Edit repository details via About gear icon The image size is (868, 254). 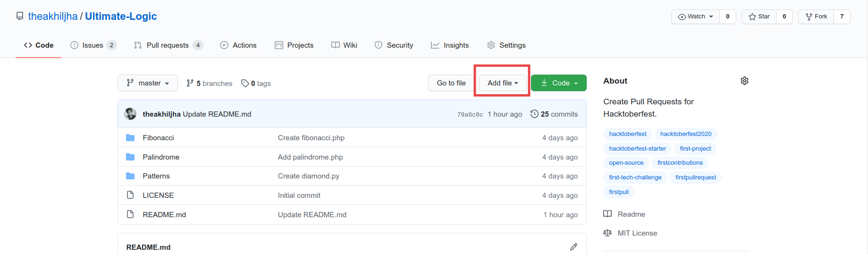click(x=744, y=81)
